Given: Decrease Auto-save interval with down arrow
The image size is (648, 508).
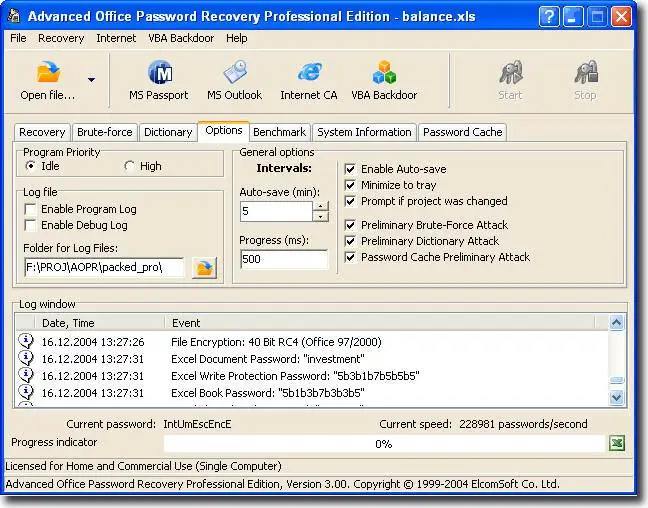Looking at the screenshot, I should 321,216.
